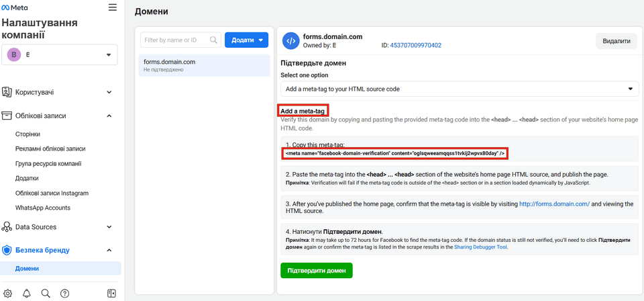The image size is (644, 301).
Task: Click the domain code icon for forms.domain.com
Action: [290, 41]
